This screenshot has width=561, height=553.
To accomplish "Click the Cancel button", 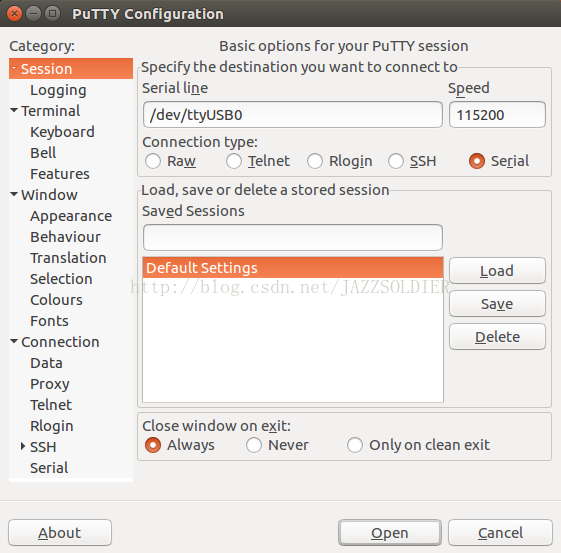I will (x=500, y=533).
